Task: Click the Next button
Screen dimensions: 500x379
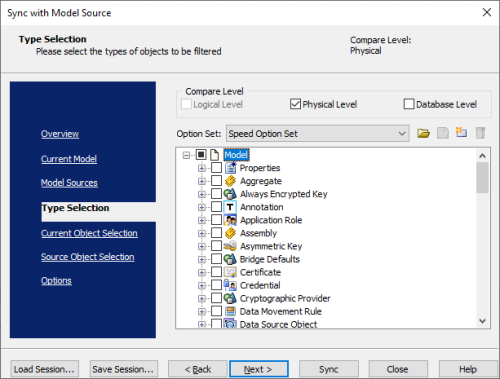Action: (259, 369)
